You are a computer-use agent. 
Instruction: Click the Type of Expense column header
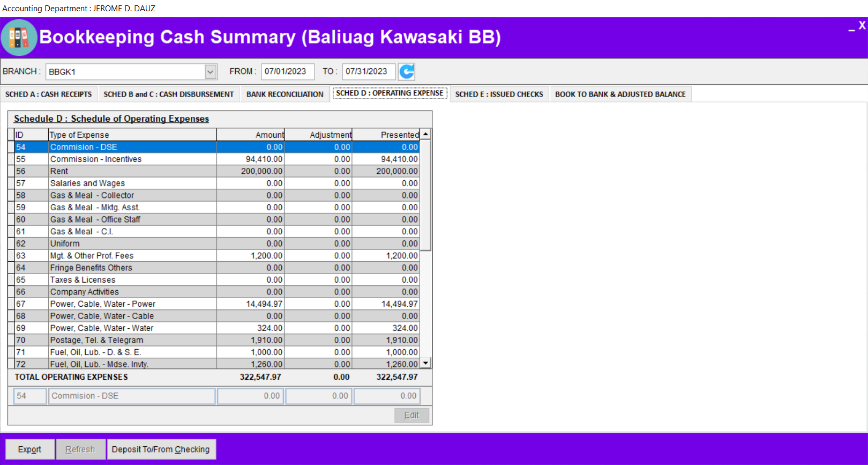pyautogui.click(x=132, y=135)
